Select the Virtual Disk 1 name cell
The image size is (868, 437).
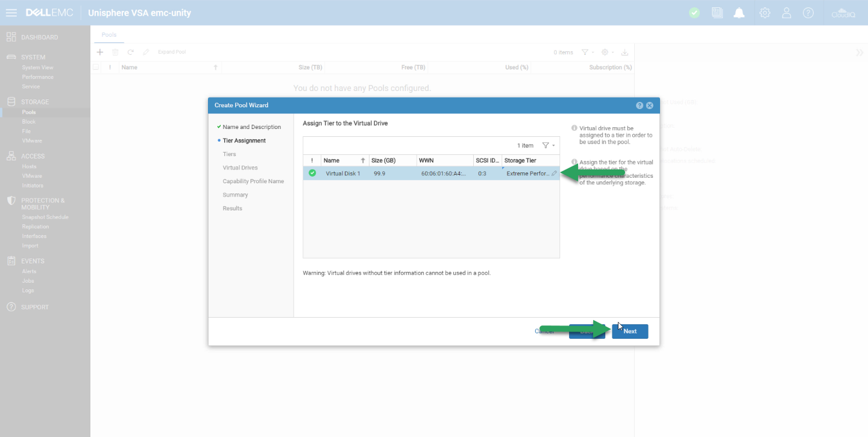343,174
